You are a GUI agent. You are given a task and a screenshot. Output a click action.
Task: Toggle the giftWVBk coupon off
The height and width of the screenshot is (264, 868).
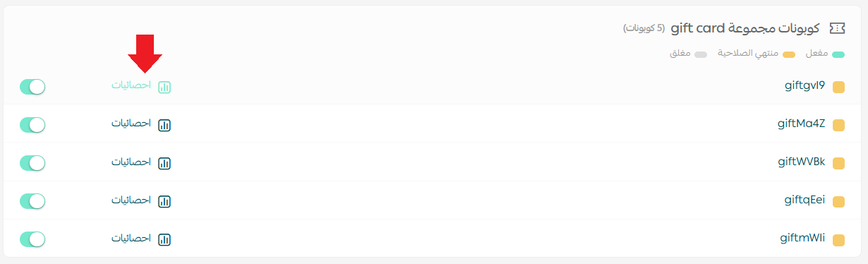pos(32,163)
